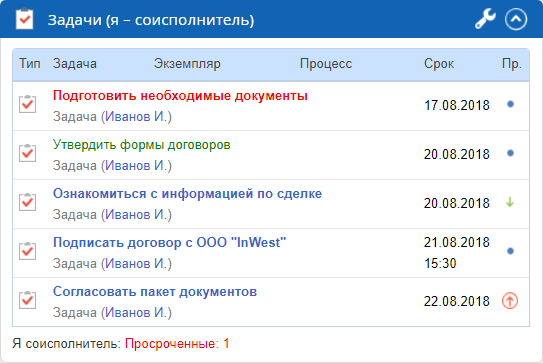Open task Подготовить необходимые документы

click(180, 96)
